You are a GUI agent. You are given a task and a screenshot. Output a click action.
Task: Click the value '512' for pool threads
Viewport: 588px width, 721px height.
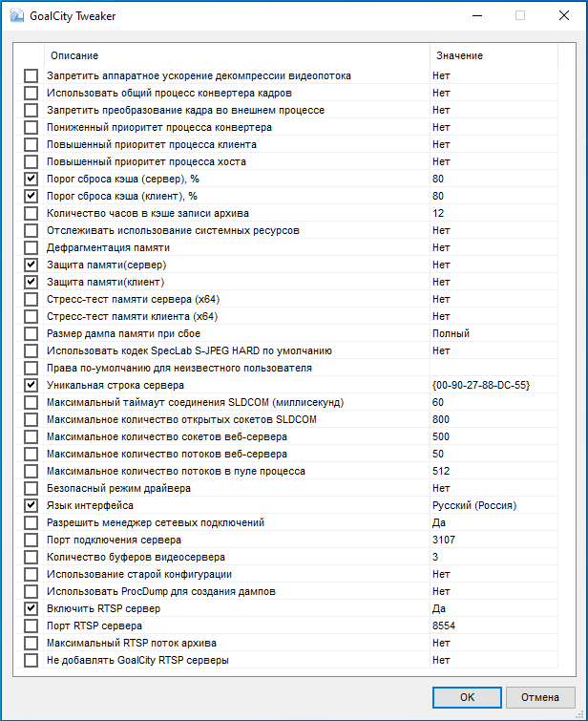pyautogui.click(x=441, y=472)
